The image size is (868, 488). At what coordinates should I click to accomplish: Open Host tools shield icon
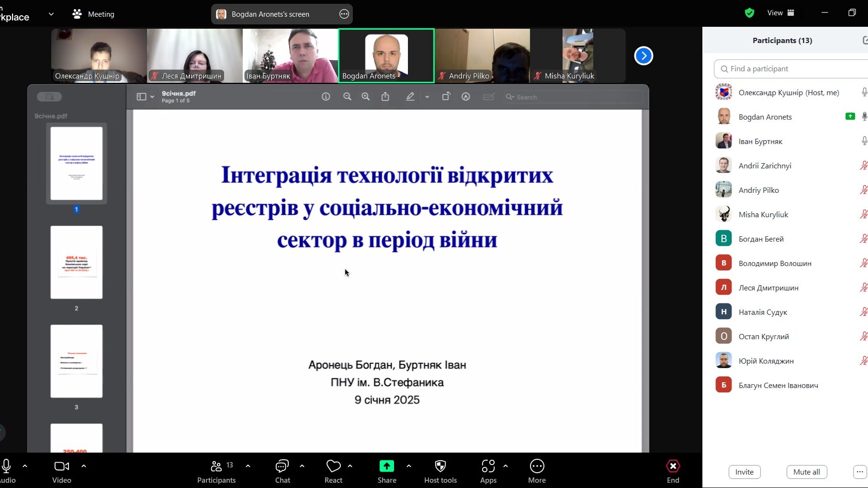click(440, 466)
